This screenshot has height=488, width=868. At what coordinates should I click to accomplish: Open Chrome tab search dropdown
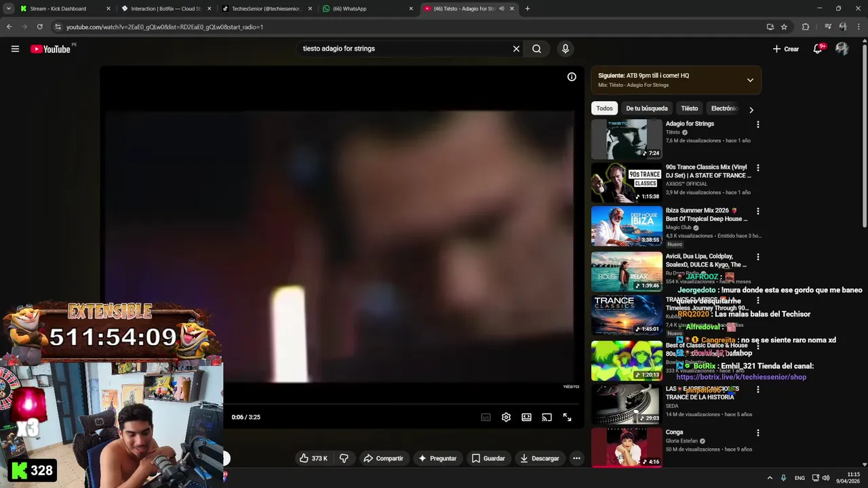[x=8, y=9]
